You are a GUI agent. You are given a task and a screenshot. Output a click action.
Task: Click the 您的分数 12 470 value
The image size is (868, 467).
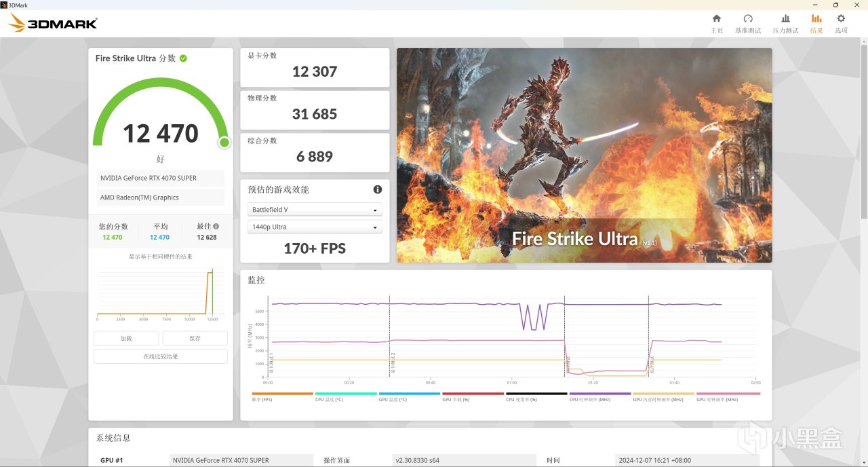113,238
